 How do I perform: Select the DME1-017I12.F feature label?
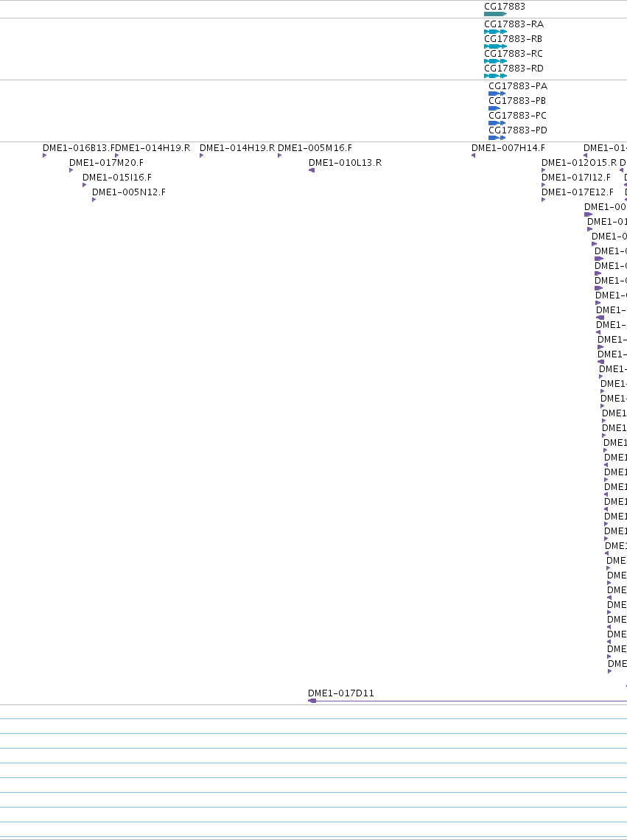coord(576,178)
